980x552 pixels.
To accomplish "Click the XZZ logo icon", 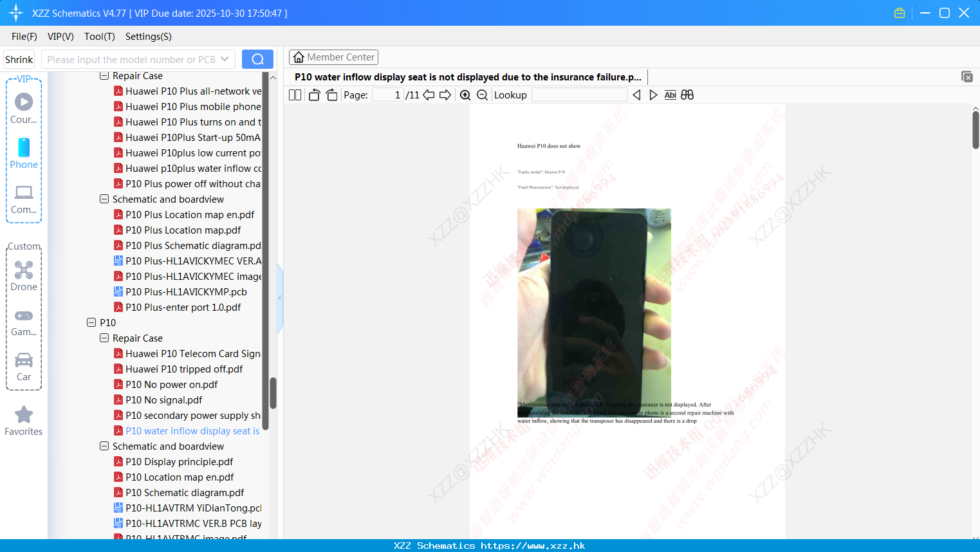I will [x=16, y=13].
